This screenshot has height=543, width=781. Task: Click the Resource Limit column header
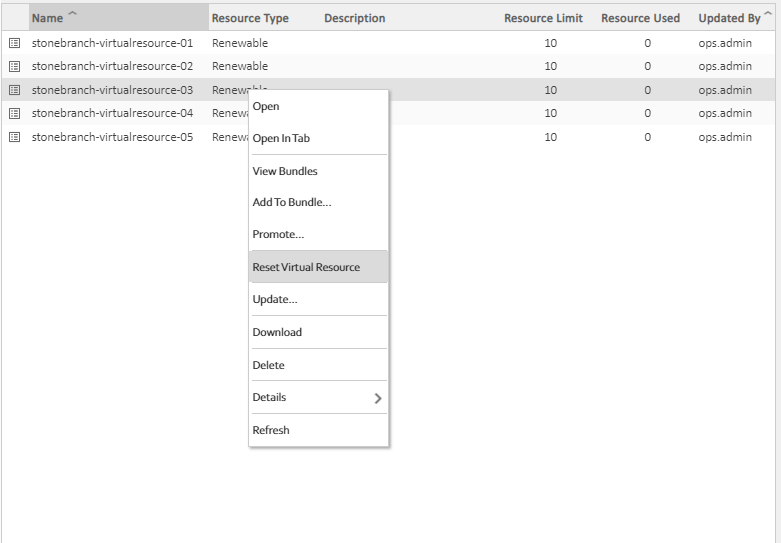543,18
